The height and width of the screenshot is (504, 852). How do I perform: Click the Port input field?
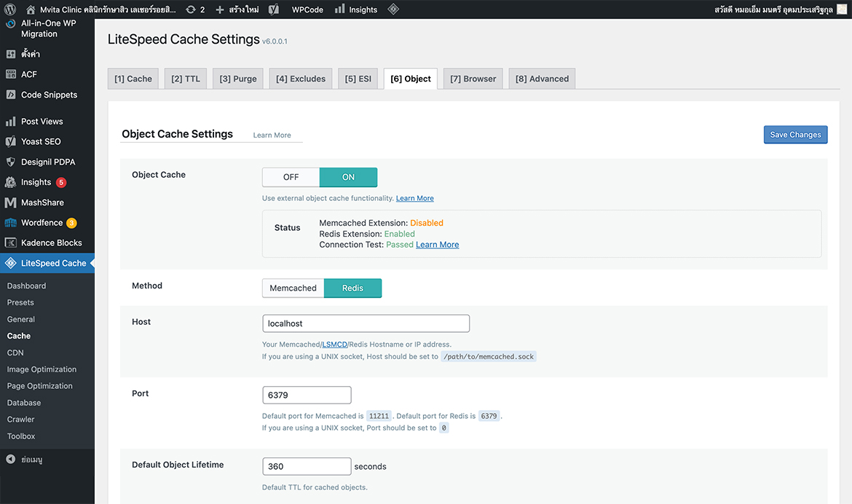(x=307, y=395)
